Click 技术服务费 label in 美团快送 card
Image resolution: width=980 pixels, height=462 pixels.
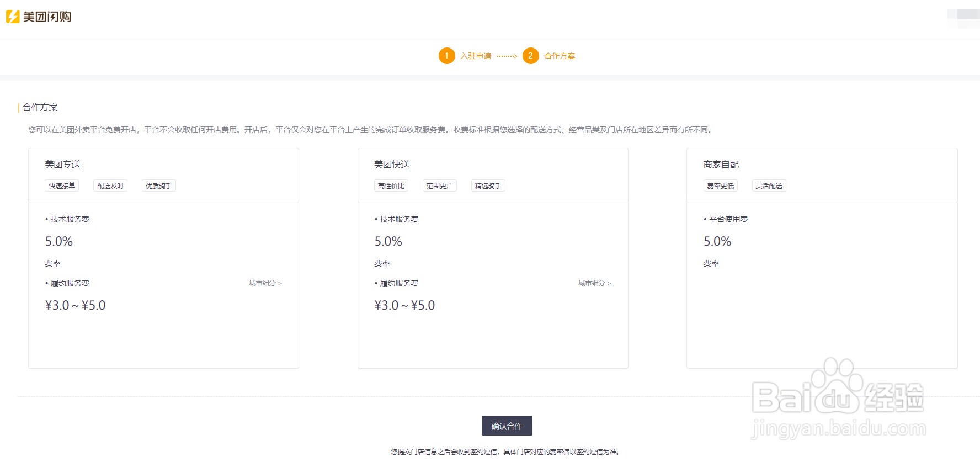pyautogui.click(x=399, y=219)
